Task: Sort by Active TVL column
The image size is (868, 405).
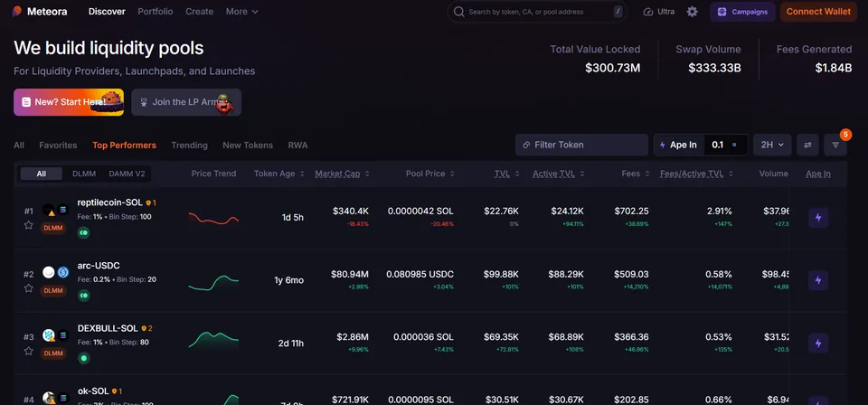Action: coord(559,174)
